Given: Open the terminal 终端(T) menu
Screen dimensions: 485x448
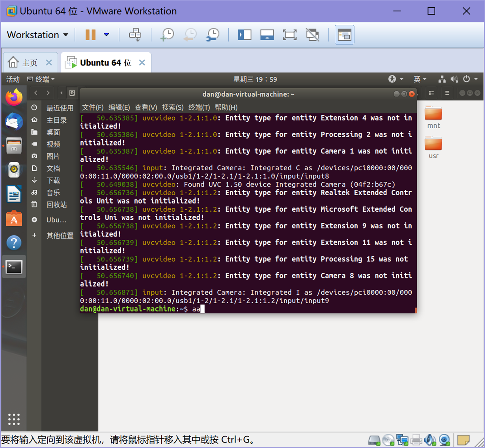Looking at the screenshot, I should click(199, 107).
